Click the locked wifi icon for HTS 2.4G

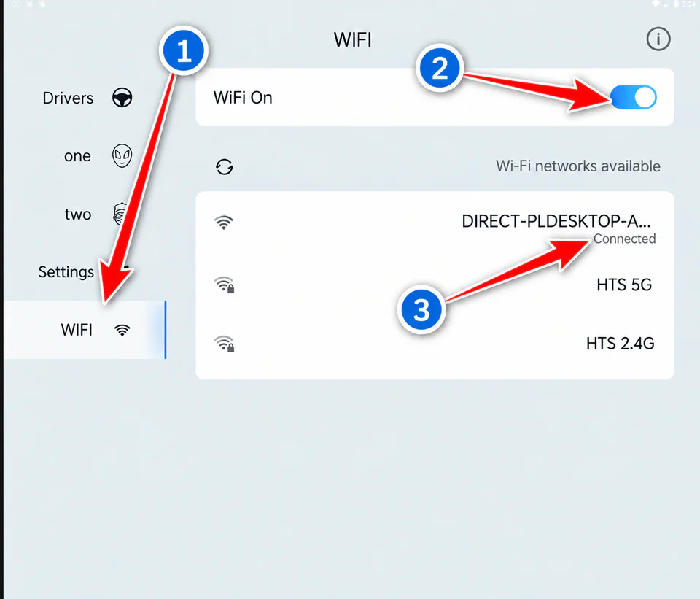(224, 344)
